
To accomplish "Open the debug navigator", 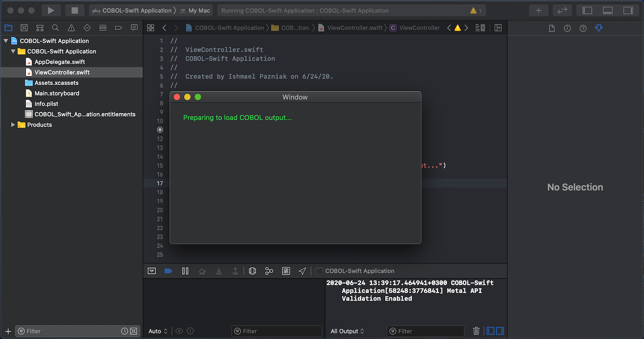I will coord(103,28).
